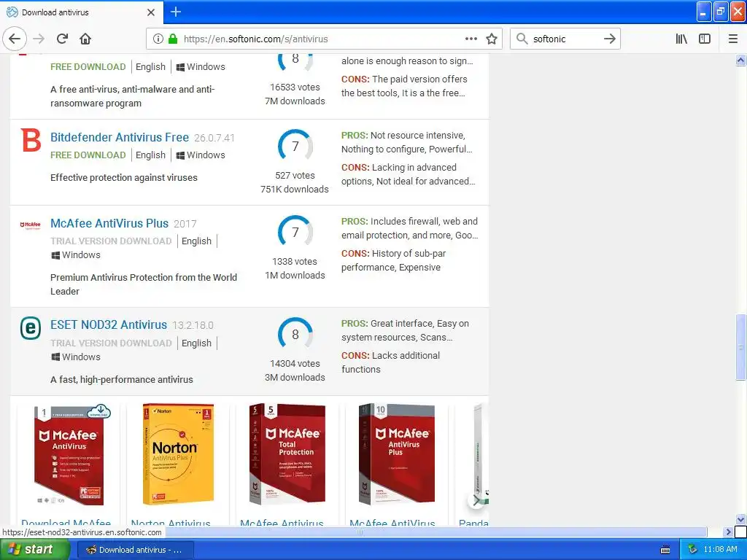The image size is (747, 560).
Task: Bookmark this page with the star
Action: point(492,39)
